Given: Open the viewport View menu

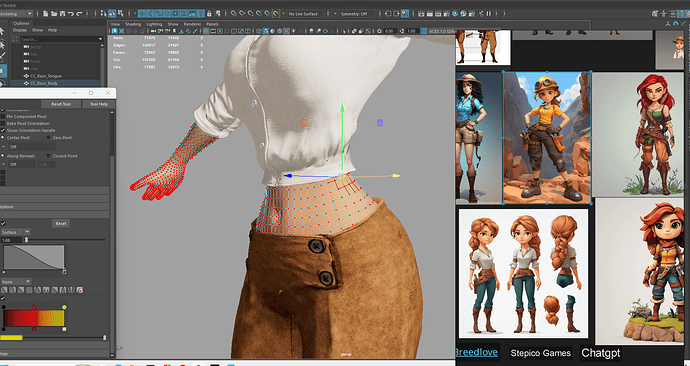Looking at the screenshot, I should (x=115, y=24).
